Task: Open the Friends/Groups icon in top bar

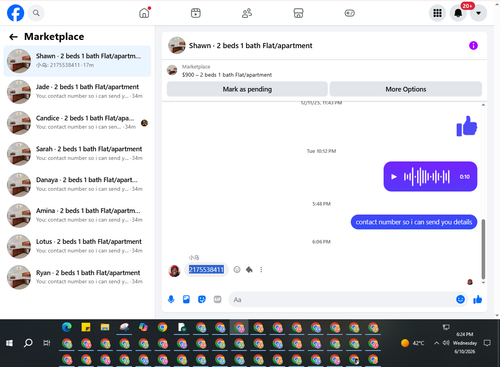Action: coord(247,13)
